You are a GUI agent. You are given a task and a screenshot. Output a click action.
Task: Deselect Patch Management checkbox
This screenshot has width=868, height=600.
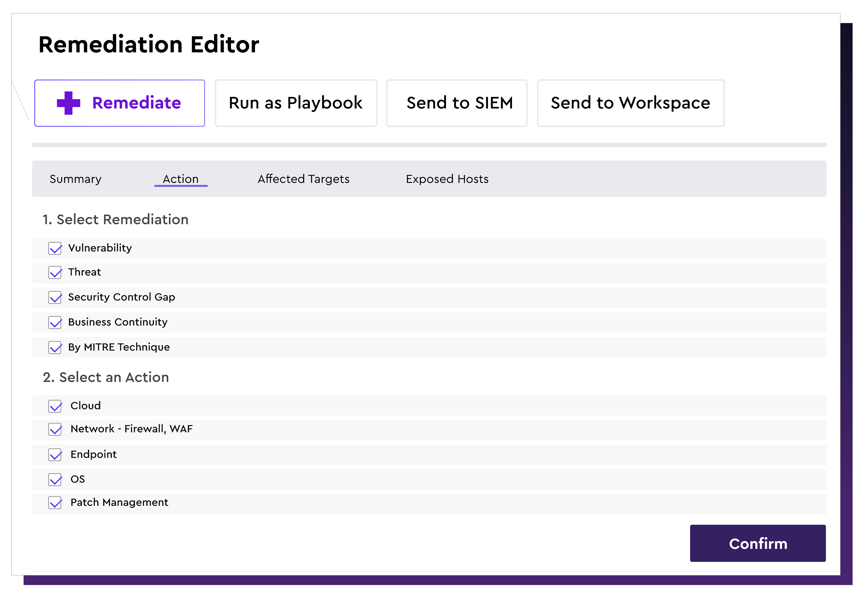[x=55, y=503]
